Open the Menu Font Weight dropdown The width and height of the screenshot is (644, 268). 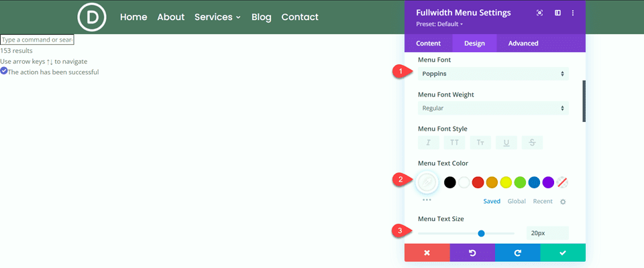click(493, 109)
